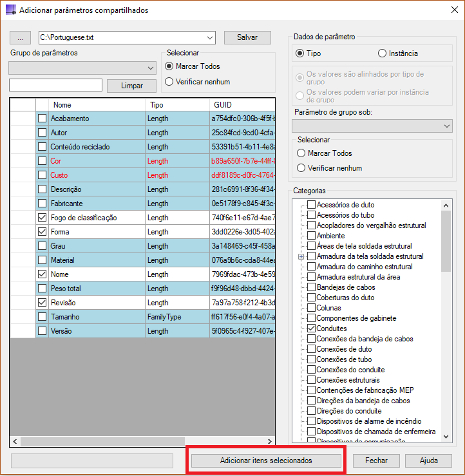Open file browser with the ... button

tap(20, 37)
